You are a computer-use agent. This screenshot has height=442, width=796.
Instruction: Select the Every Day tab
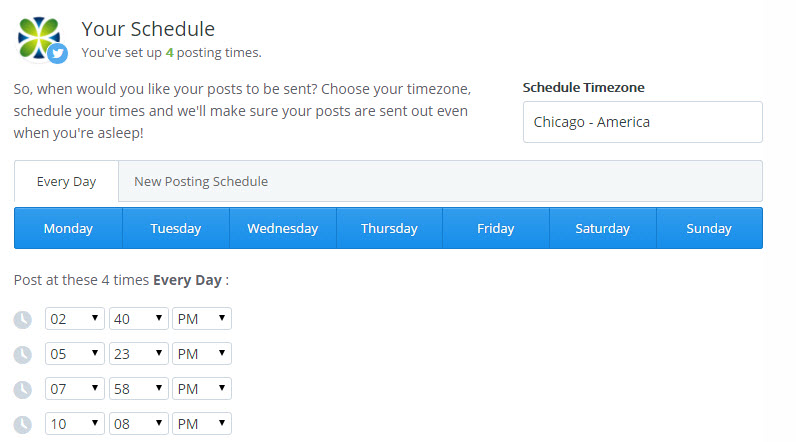tap(67, 182)
